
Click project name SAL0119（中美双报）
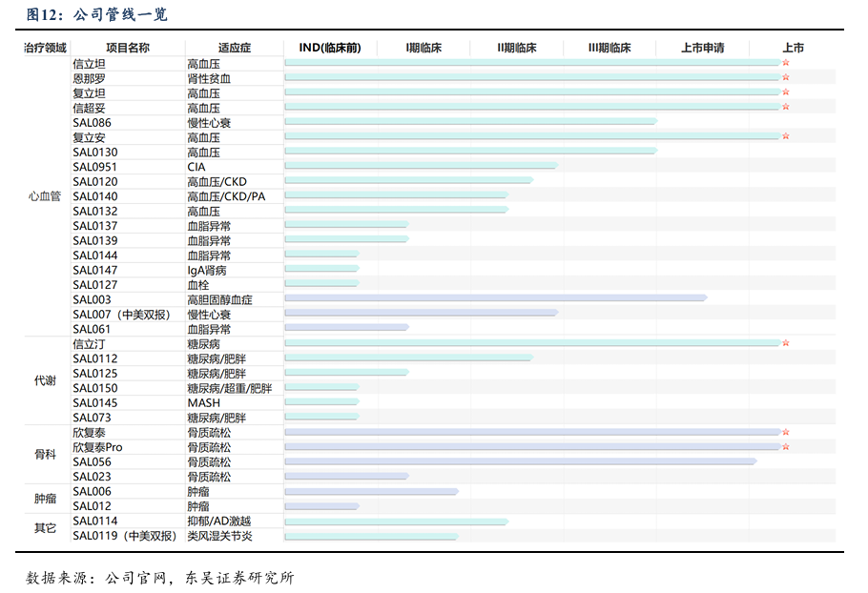pos(125,536)
